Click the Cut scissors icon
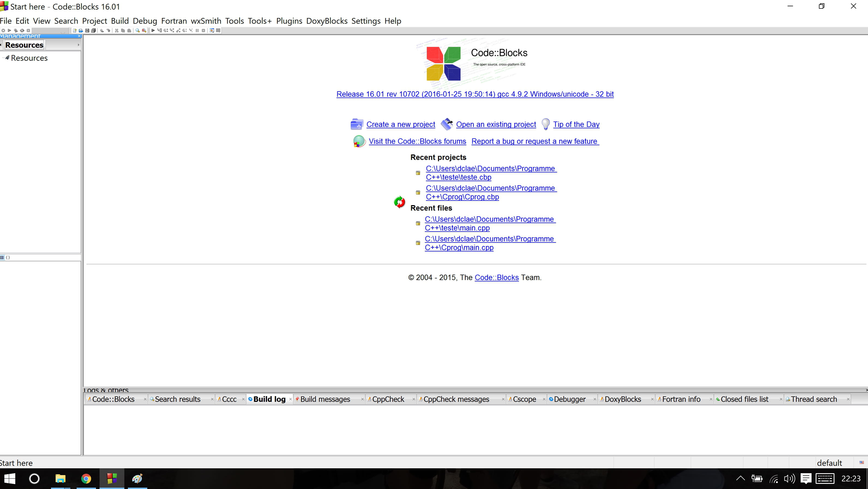 (x=117, y=31)
